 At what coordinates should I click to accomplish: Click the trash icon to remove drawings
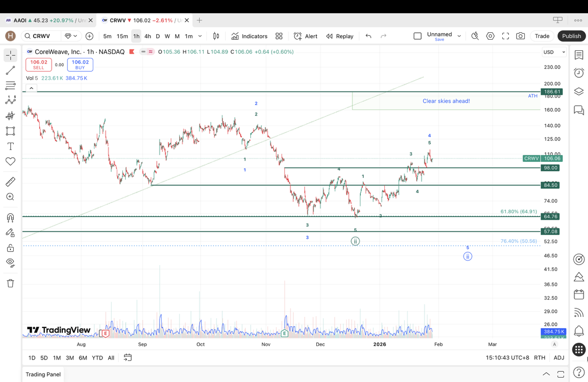click(10, 283)
